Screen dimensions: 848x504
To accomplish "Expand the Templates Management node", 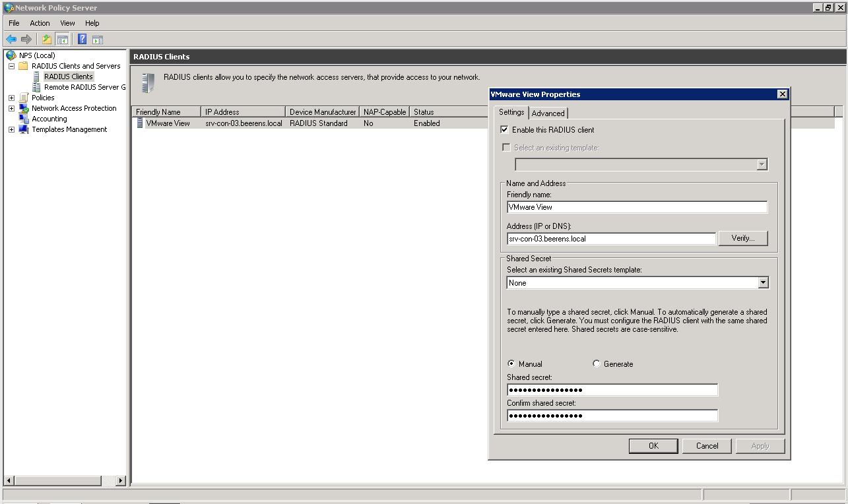I will tap(11, 129).
